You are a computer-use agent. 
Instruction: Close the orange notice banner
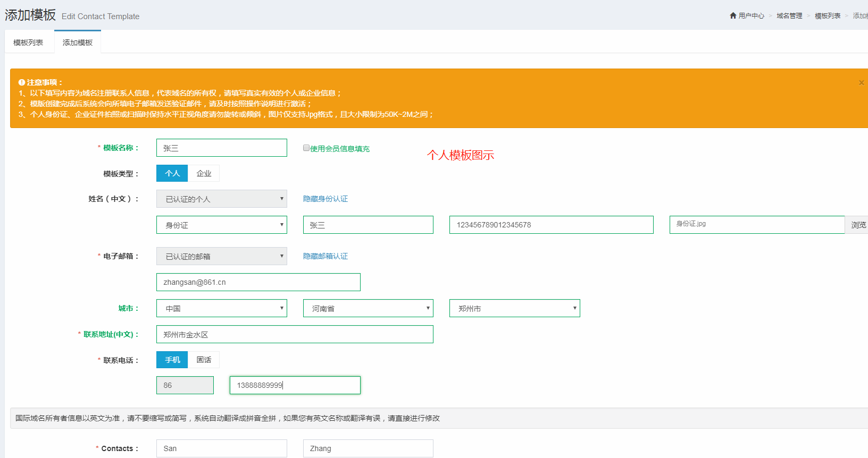[x=861, y=83]
